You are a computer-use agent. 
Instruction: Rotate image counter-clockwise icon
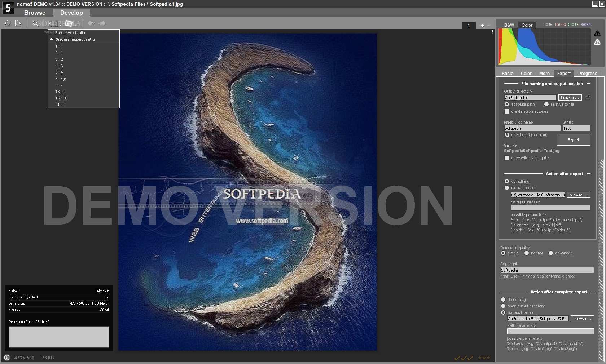click(x=7, y=23)
